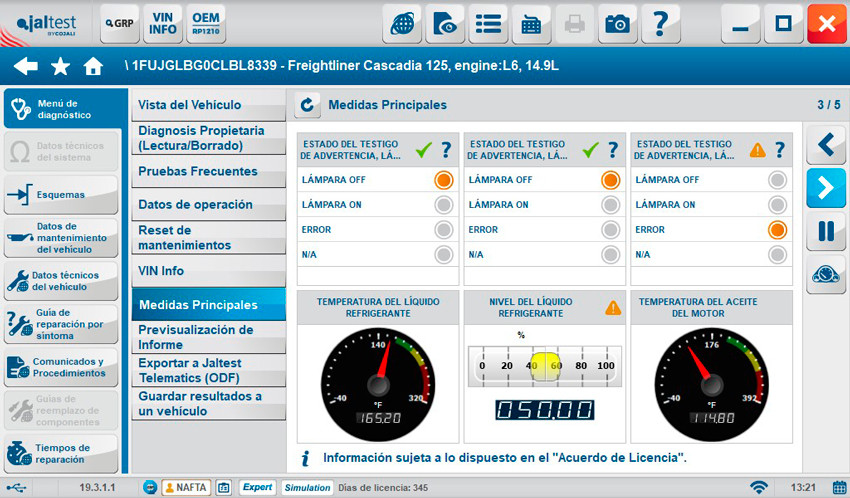
Task: Open Previsualización de Informe
Action: (x=209, y=338)
